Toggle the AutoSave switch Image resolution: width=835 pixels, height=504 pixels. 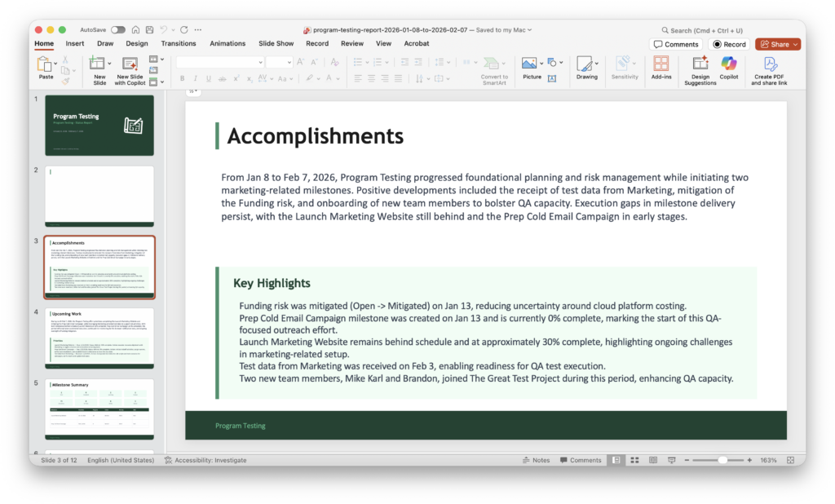pyautogui.click(x=118, y=29)
